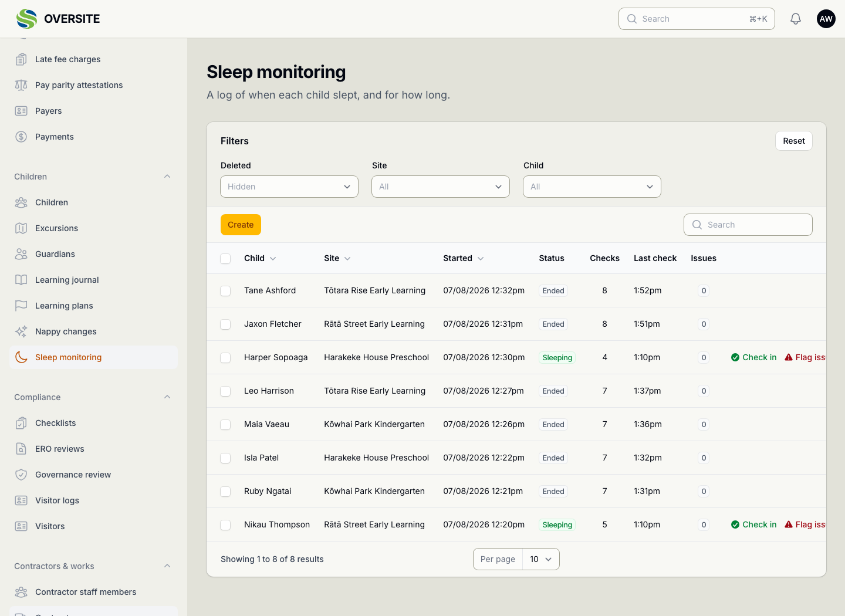The image size is (845, 616).
Task: Go to Nappy changes
Action: (x=94, y=331)
